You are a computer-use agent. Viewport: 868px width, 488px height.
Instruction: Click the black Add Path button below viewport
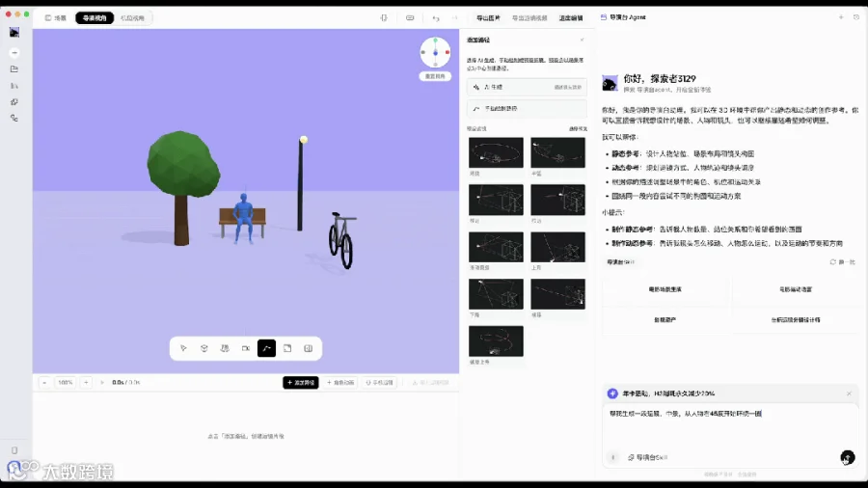[301, 382]
